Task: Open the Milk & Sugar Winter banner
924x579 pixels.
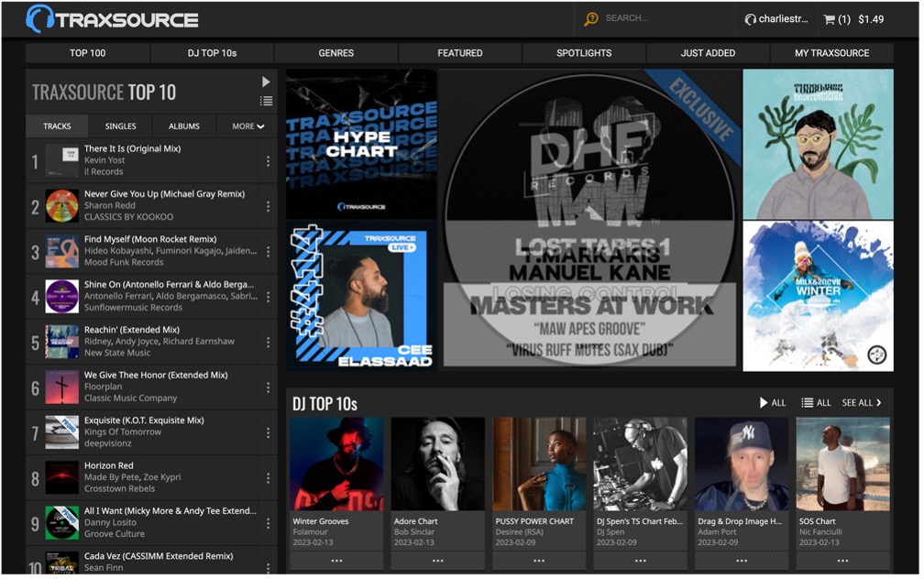Action: coord(818,296)
